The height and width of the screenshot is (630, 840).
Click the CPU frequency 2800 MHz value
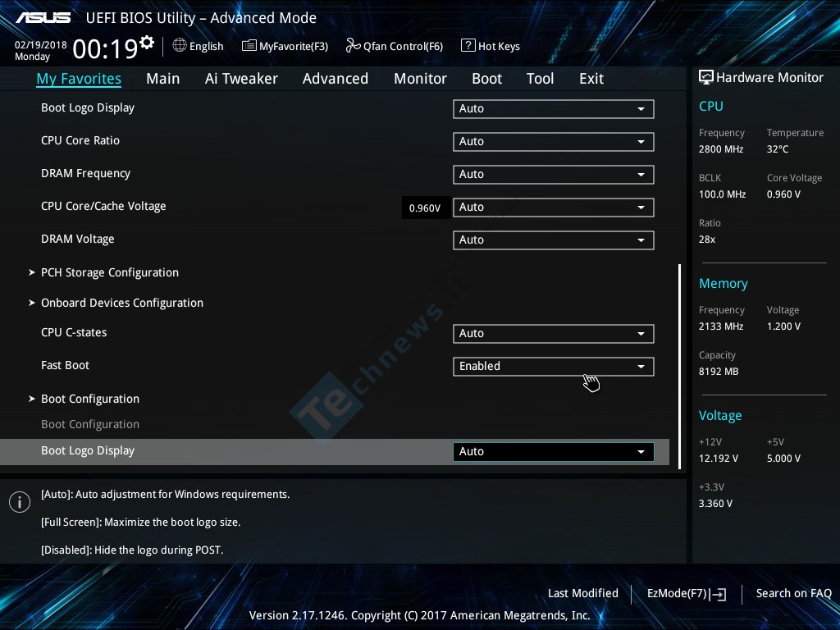tap(721, 149)
